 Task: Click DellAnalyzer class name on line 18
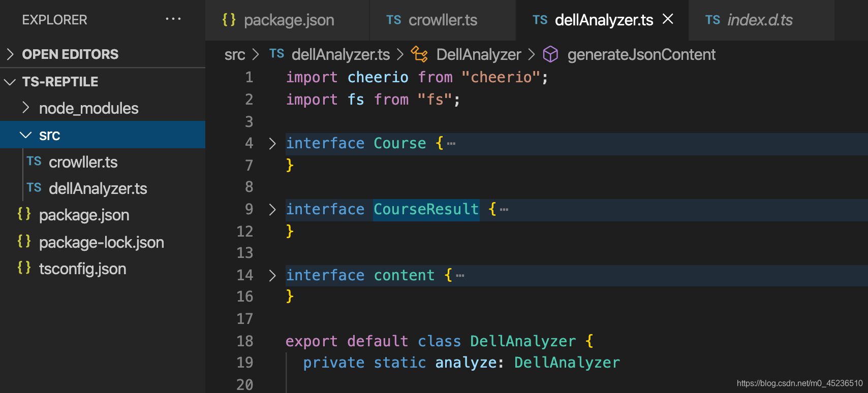[523, 341]
